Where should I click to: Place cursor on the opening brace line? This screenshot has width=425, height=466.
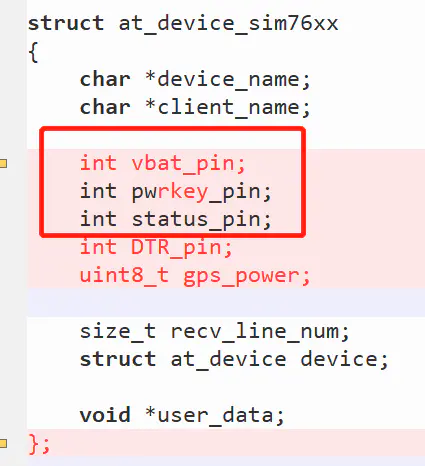pyautogui.click(x=33, y=52)
